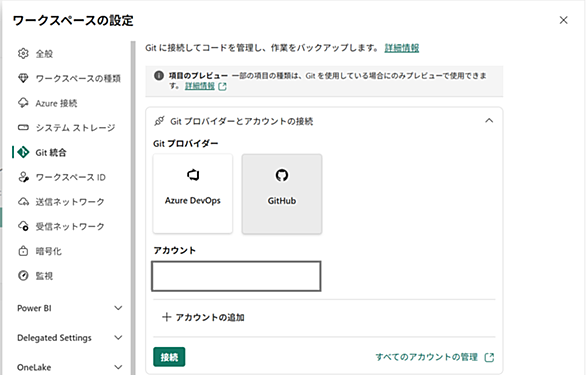Open the 全般 settings gear icon
This screenshot has width=586, height=375.
pyautogui.click(x=23, y=53)
